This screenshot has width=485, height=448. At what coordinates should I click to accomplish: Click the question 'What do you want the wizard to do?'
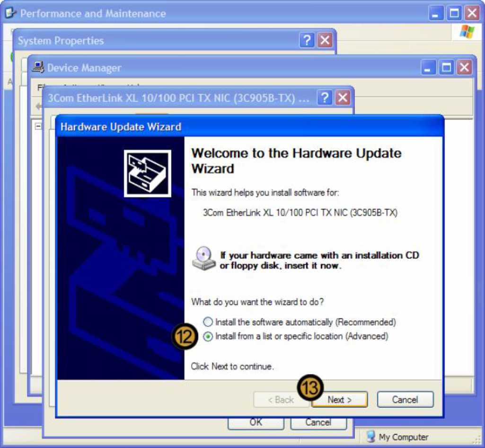[257, 302]
